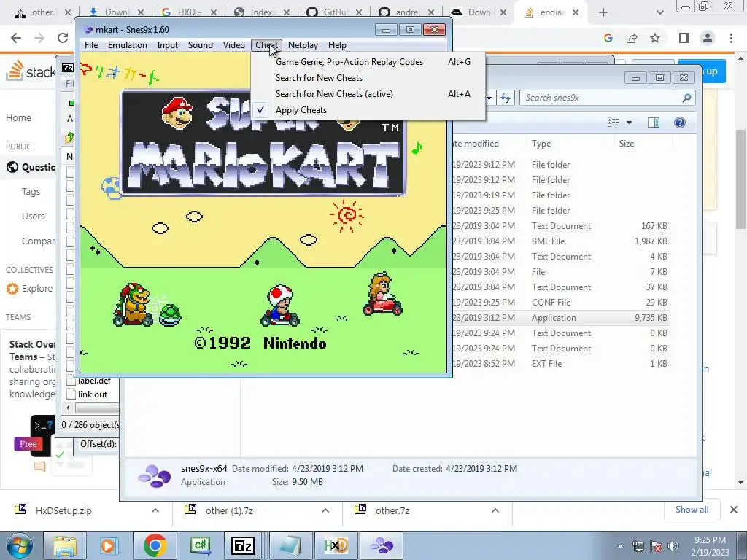Image resolution: width=747 pixels, height=560 pixels.
Task: Bookmark this page with star icon
Action: [x=655, y=38]
